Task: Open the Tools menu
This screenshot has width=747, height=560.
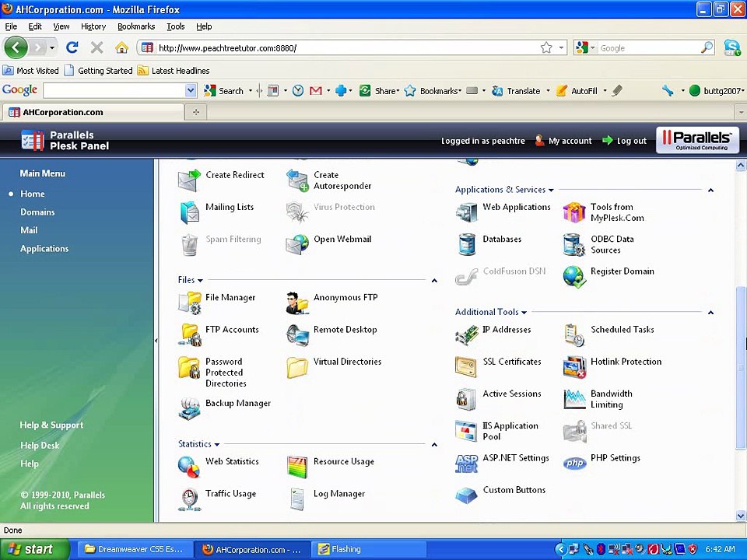Action: coord(175,26)
